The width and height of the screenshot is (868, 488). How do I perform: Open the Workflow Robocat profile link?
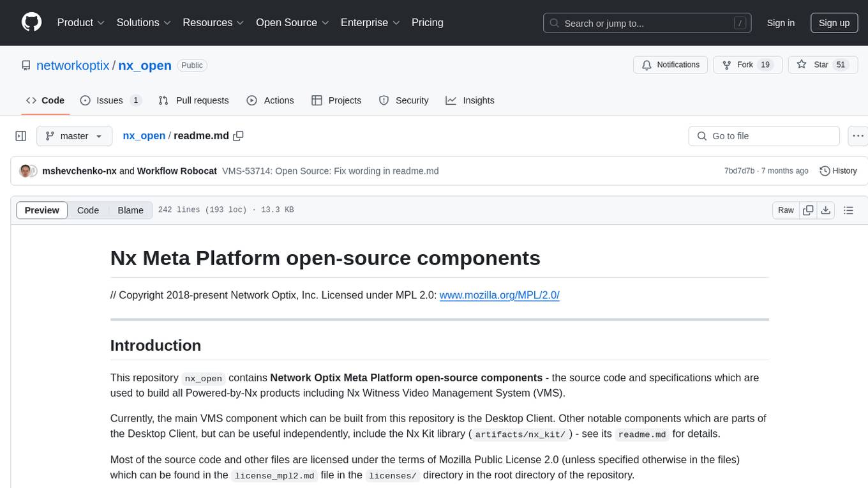click(177, 171)
